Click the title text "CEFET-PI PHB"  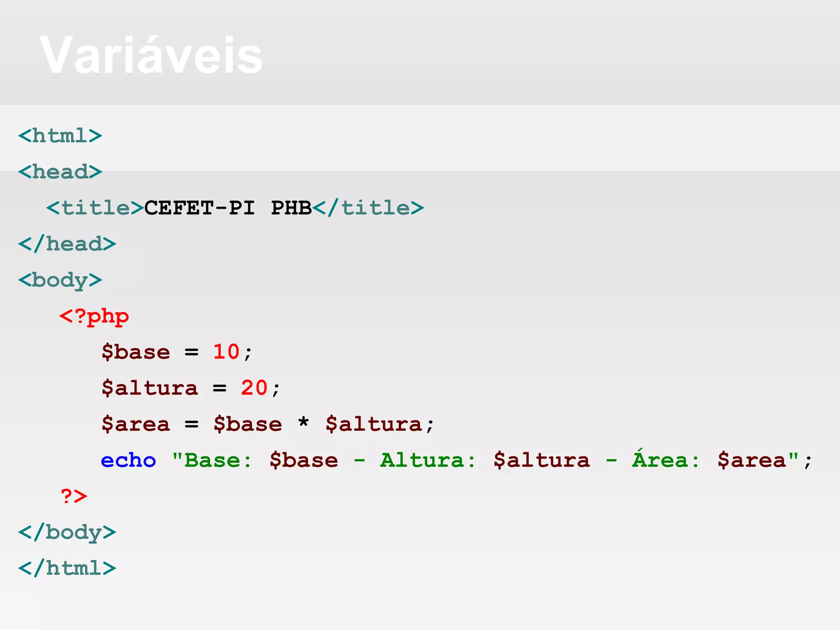pos(228,208)
